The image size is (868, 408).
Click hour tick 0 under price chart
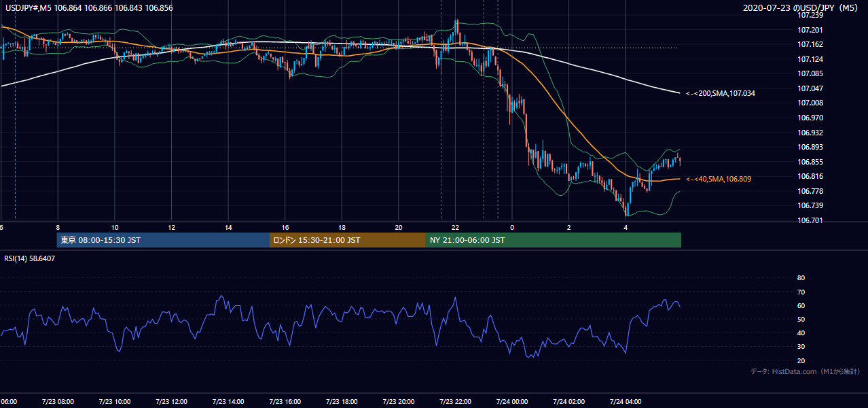pyautogui.click(x=512, y=228)
